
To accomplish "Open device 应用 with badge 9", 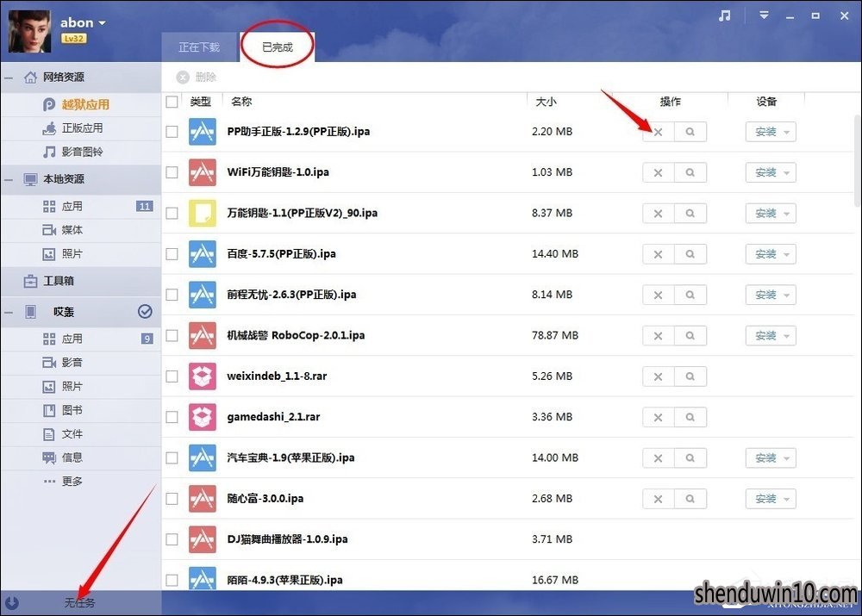I will tap(81, 339).
